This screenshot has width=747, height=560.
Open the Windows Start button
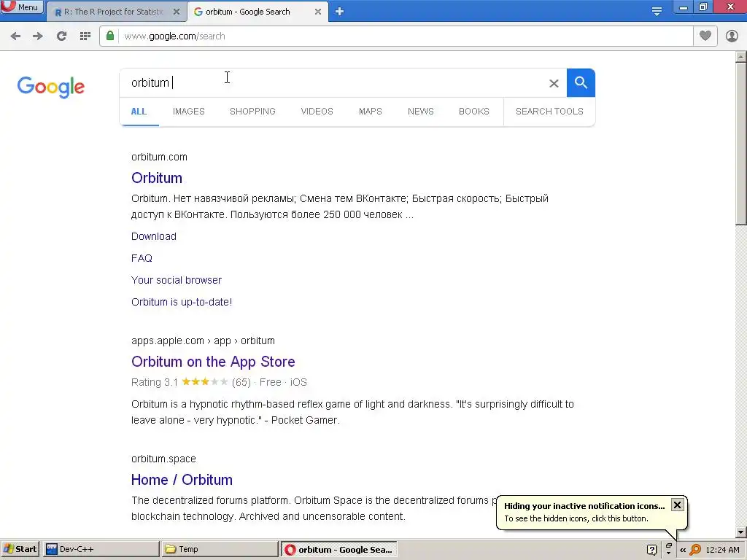tap(20, 549)
